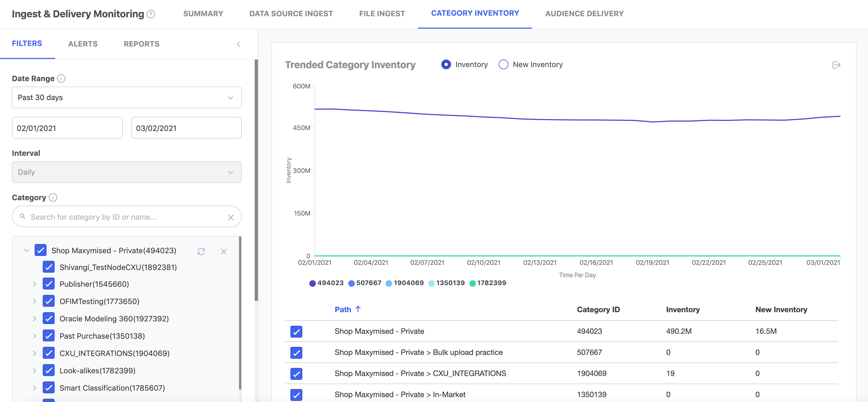Screen dimensions: 868x402
Task: Open the Past 30 days date range dropdown
Action: coord(127,98)
